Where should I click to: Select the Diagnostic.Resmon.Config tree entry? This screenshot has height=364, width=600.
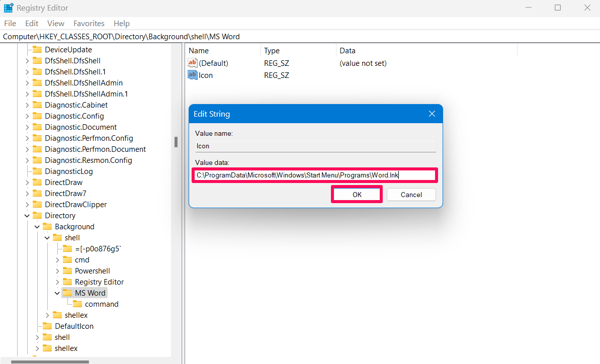(89, 160)
